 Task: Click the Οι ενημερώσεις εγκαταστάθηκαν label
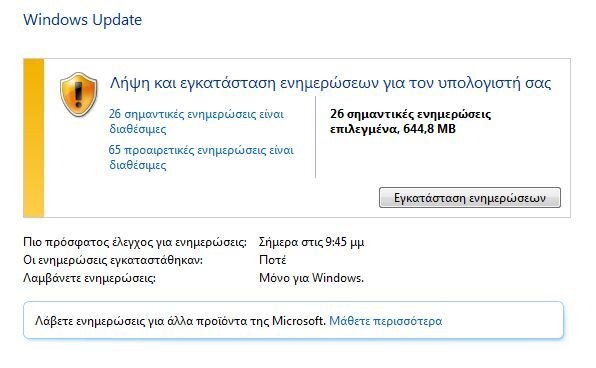tap(113, 260)
